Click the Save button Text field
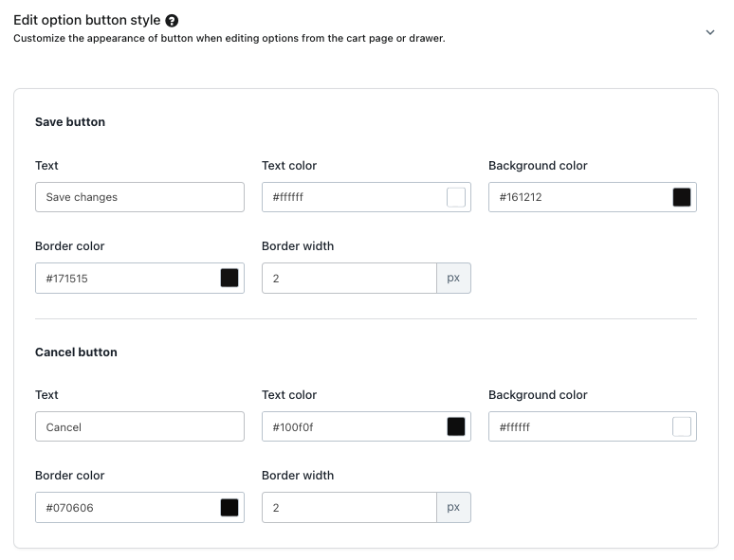Image resolution: width=734 pixels, height=560 pixels. tap(139, 197)
